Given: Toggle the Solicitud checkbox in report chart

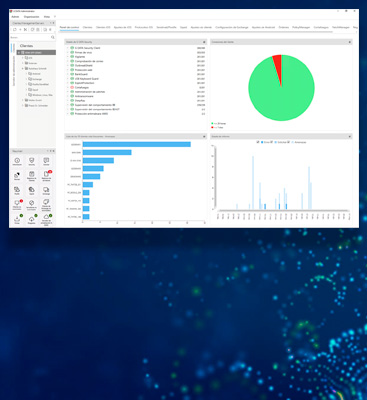Looking at the screenshot, I should coord(272,142).
